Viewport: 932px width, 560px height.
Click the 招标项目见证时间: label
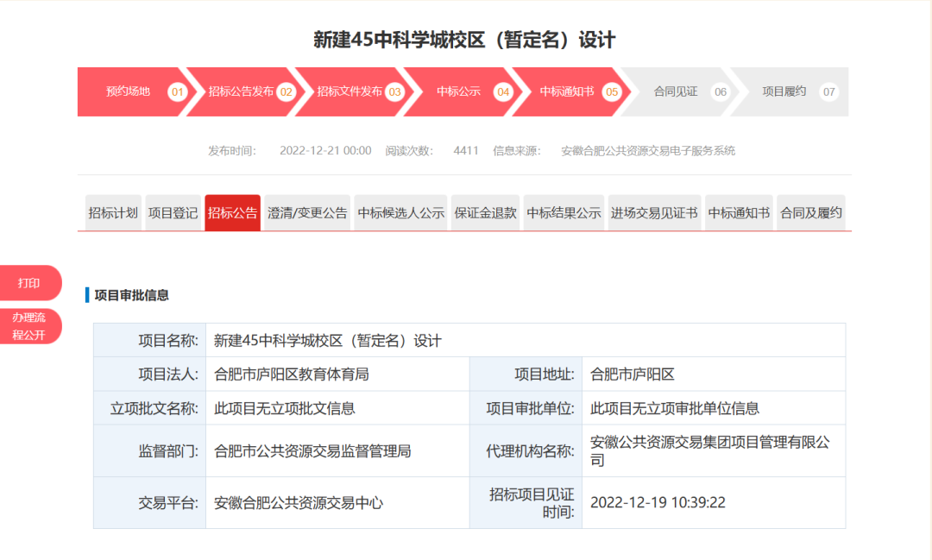point(532,503)
